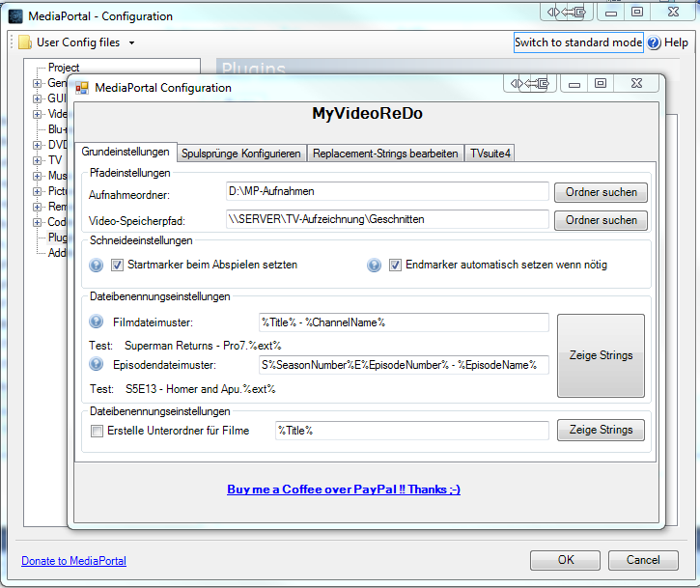This screenshot has height=588, width=700.
Task: Click help icon beside Startmarker checkbox
Action: (96, 266)
